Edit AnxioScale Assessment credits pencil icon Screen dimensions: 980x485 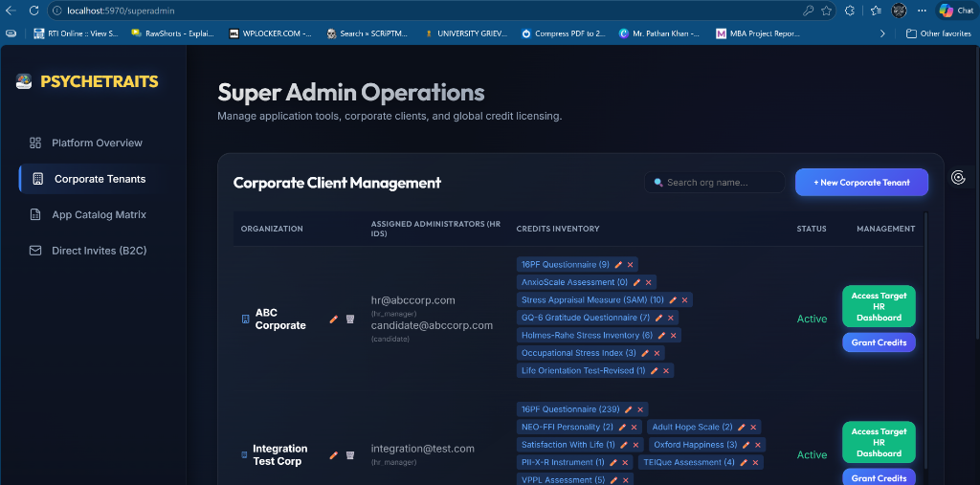[x=636, y=282]
